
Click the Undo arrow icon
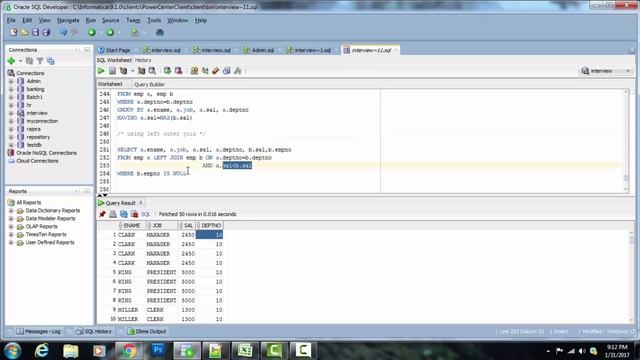(x=63, y=32)
